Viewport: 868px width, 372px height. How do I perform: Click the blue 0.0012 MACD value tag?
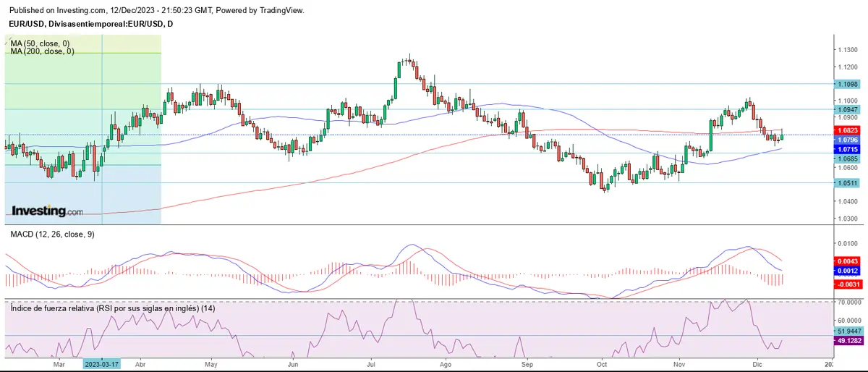coord(848,271)
